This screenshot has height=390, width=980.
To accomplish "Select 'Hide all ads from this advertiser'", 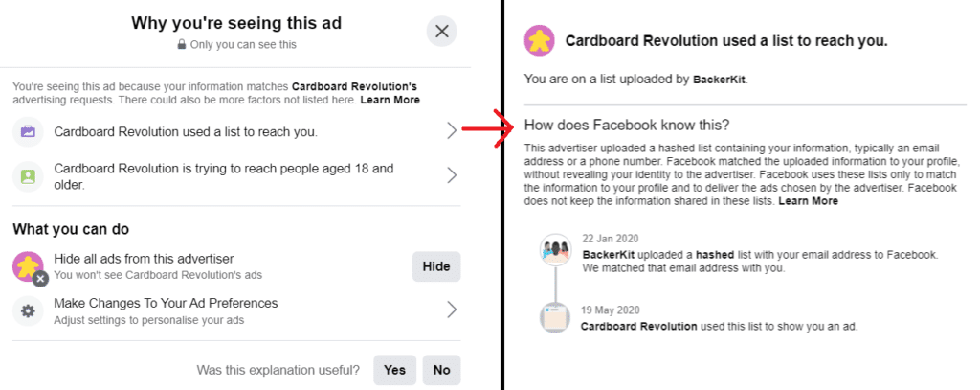I will click(x=144, y=259).
